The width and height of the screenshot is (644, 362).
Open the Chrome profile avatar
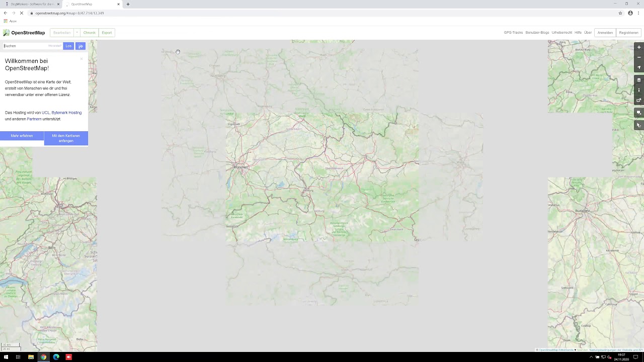[x=630, y=13]
